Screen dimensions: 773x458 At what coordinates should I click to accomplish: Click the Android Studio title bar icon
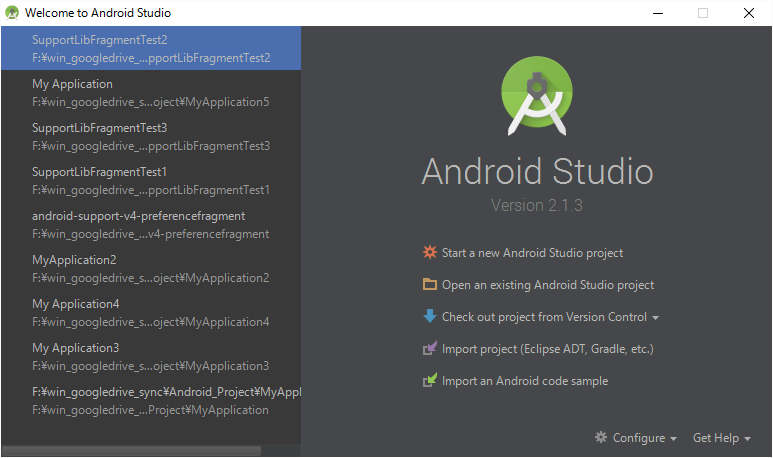coord(12,13)
